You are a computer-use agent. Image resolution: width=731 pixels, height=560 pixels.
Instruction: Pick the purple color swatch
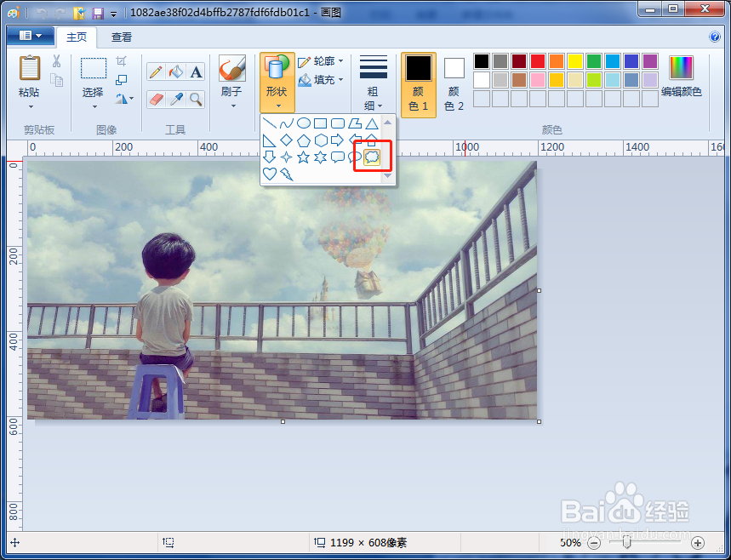tap(650, 61)
